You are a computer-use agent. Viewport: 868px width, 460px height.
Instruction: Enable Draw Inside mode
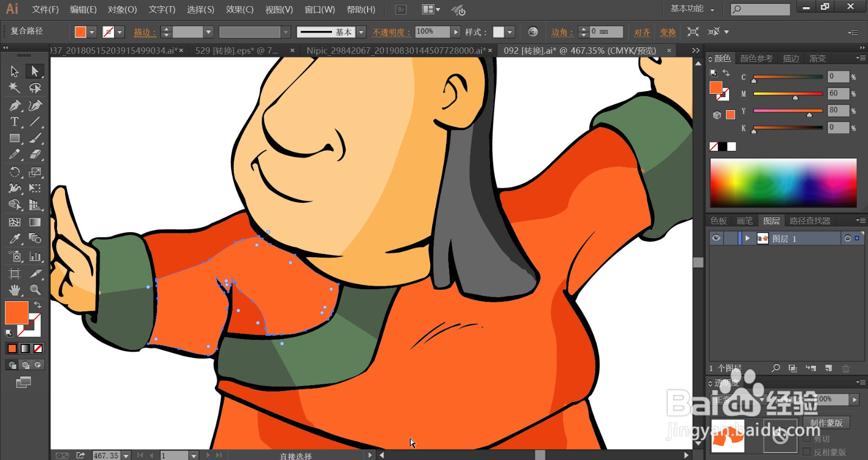38,365
